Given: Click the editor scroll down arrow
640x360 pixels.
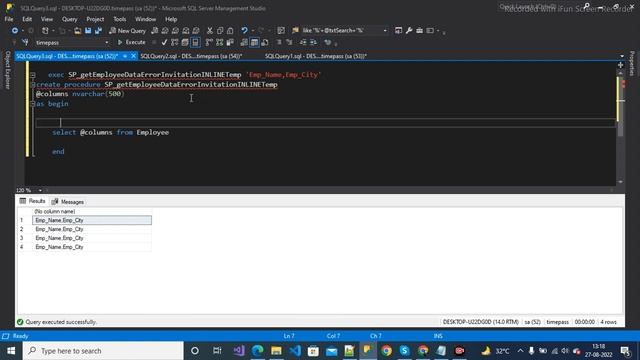Looking at the screenshot, I should tap(620, 182).
